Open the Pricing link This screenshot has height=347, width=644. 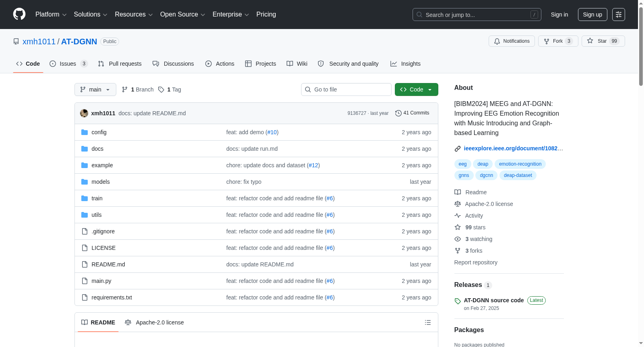pyautogui.click(x=266, y=15)
